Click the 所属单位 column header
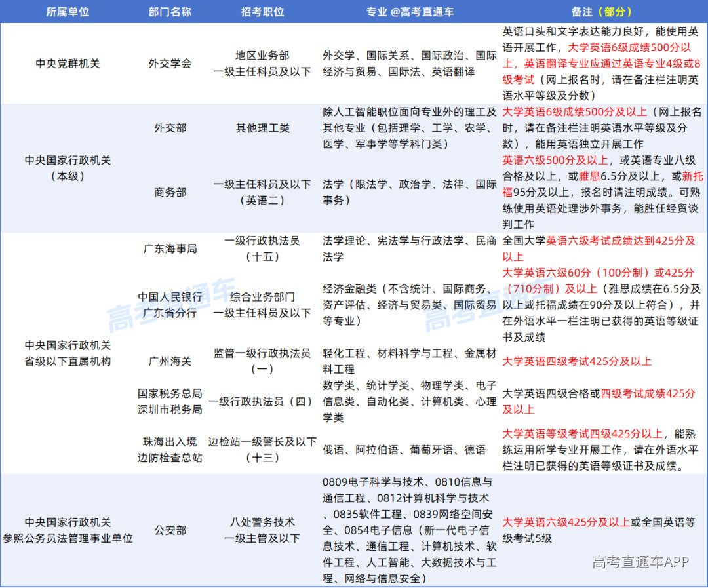Viewport: 708px width, 588px height. (68, 12)
